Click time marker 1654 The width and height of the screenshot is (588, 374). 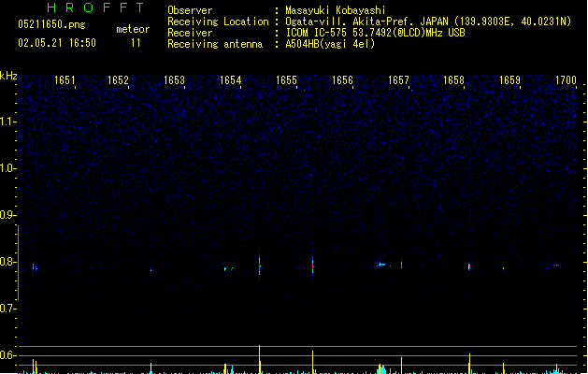230,80
